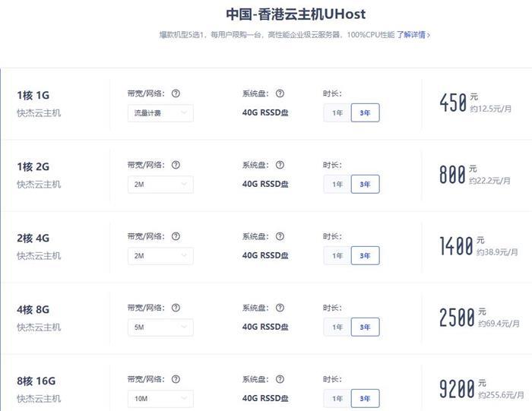Click the 2核 4G host plan title
Image resolution: width=532 pixels, height=411 pixels.
[33, 238]
